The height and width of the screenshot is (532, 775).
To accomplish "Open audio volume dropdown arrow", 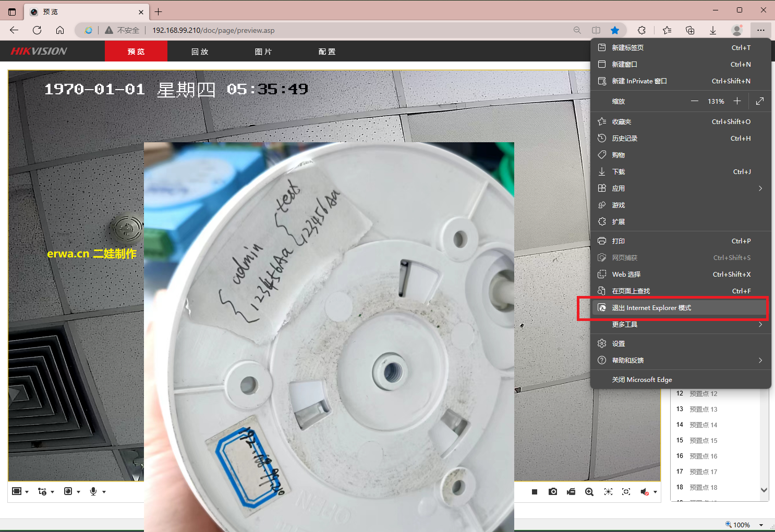I will tap(655, 492).
